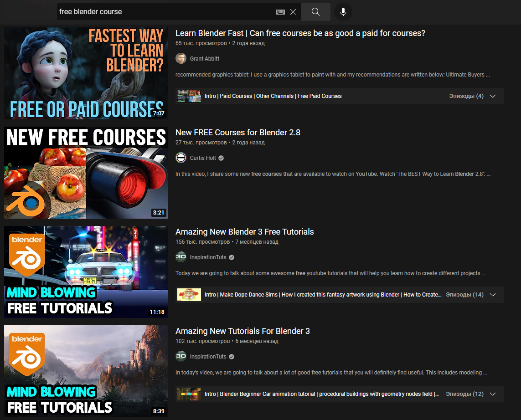Click the search magnifier button
Image resolution: width=521 pixels, height=420 pixels.
pos(316,12)
